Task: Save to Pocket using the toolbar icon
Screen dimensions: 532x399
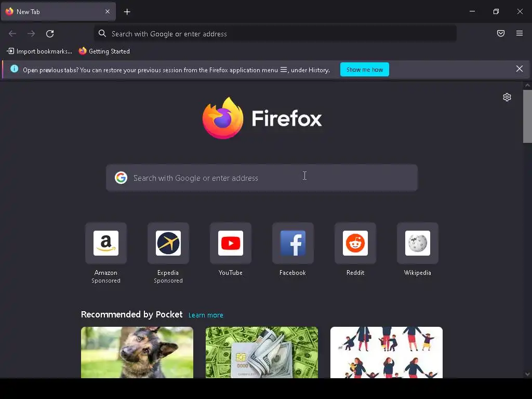Action: [501, 33]
